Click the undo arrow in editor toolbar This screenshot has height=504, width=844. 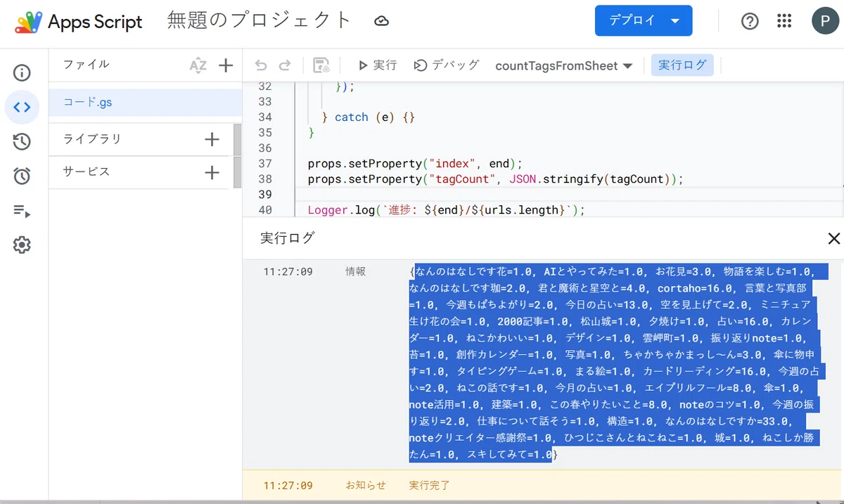click(x=261, y=65)
